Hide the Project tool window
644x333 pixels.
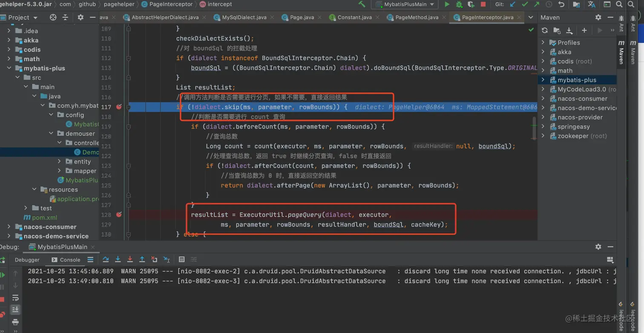point(92,17)
